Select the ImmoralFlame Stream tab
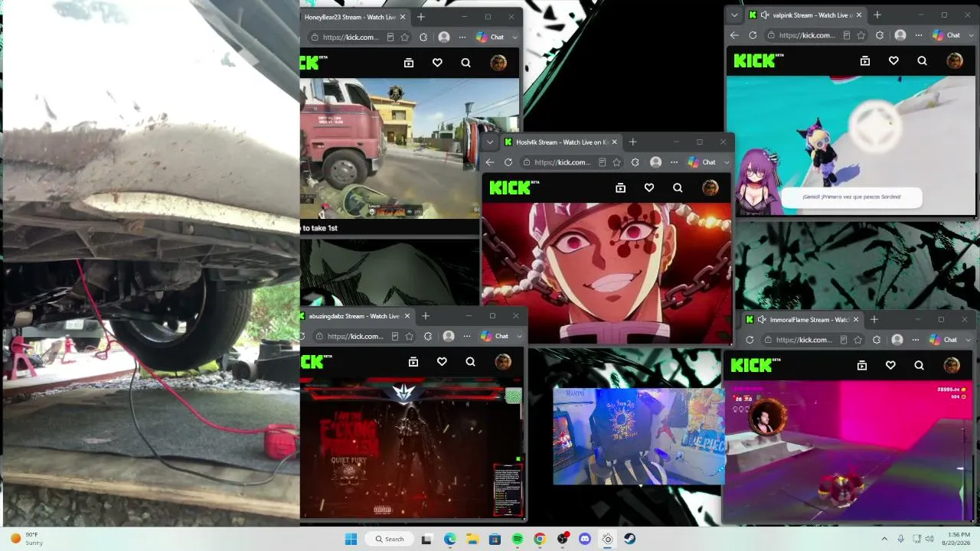This screenshot has width=980, height=551. pyautogui.click(x=802, y=319)
